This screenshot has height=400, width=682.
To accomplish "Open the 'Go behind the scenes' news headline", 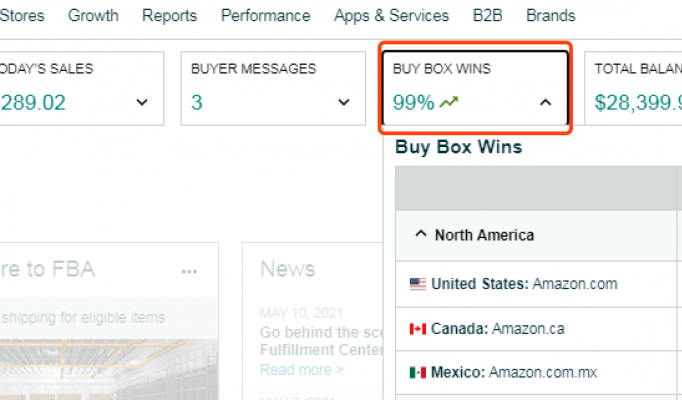I will (320, 332).
